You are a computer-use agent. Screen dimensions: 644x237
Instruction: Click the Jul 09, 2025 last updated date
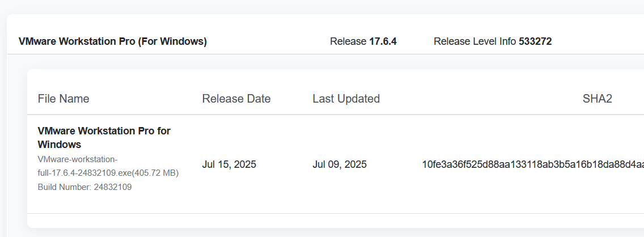[340, 165]
